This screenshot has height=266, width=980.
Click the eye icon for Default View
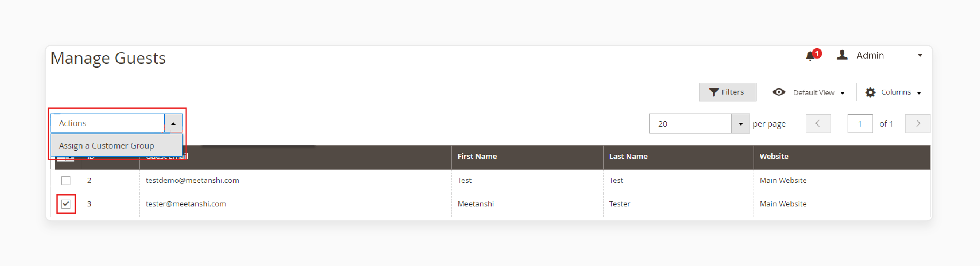pos(779,92)
